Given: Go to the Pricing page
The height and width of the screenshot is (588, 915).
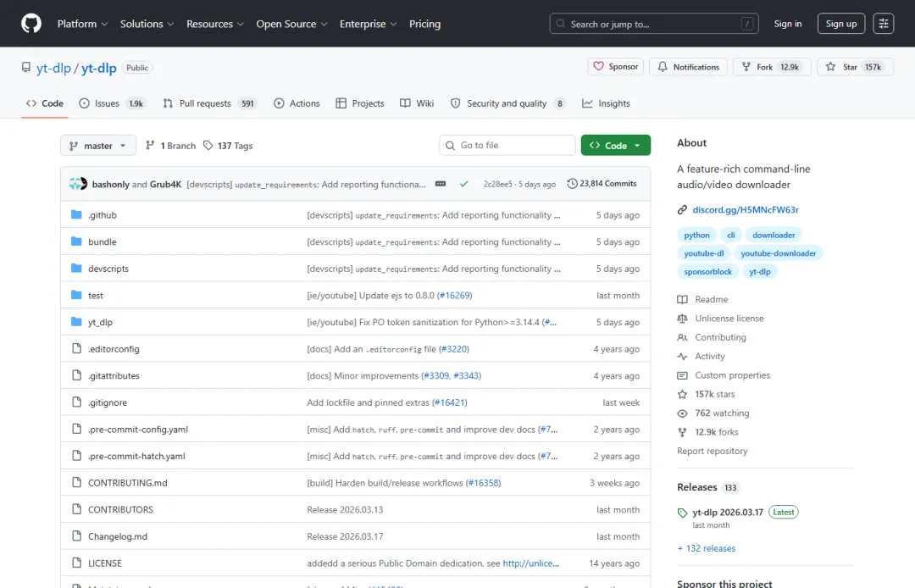Looking at the screenshot, I should [424, 24].
